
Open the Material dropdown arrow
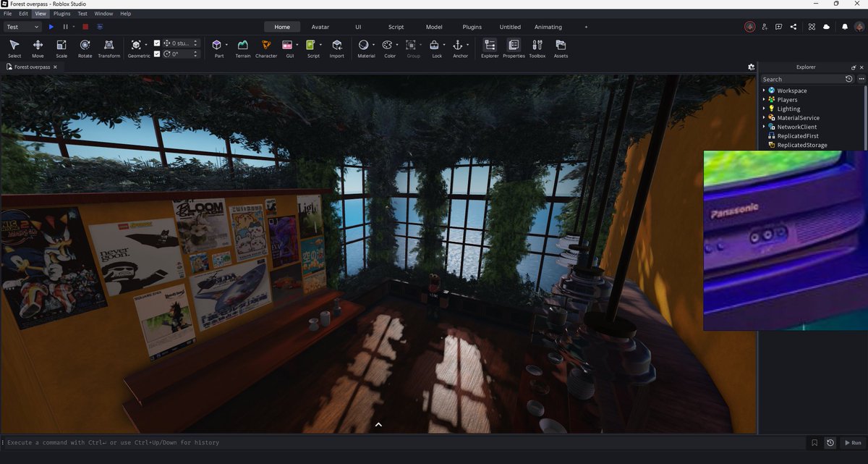coord(374,45)
